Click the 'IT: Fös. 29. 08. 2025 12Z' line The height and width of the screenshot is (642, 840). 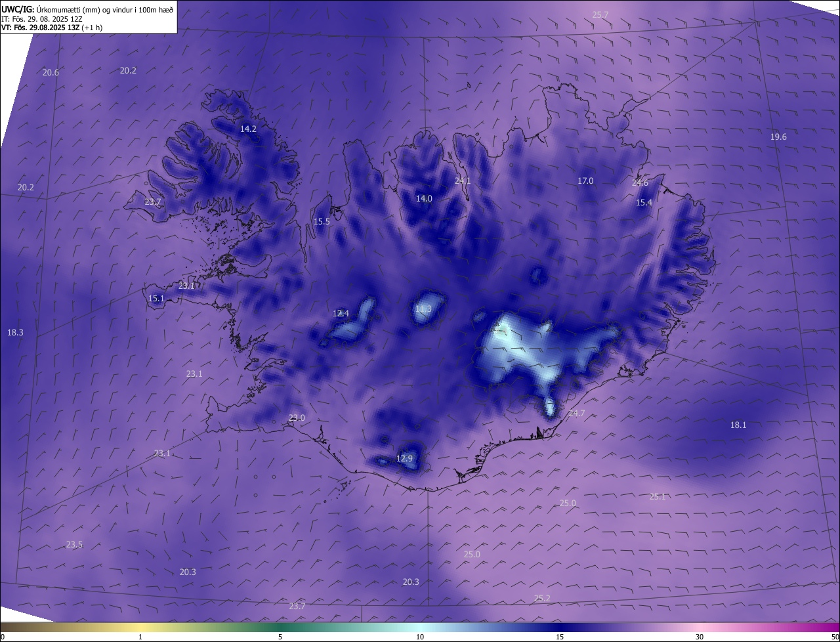tap(41, 19)
